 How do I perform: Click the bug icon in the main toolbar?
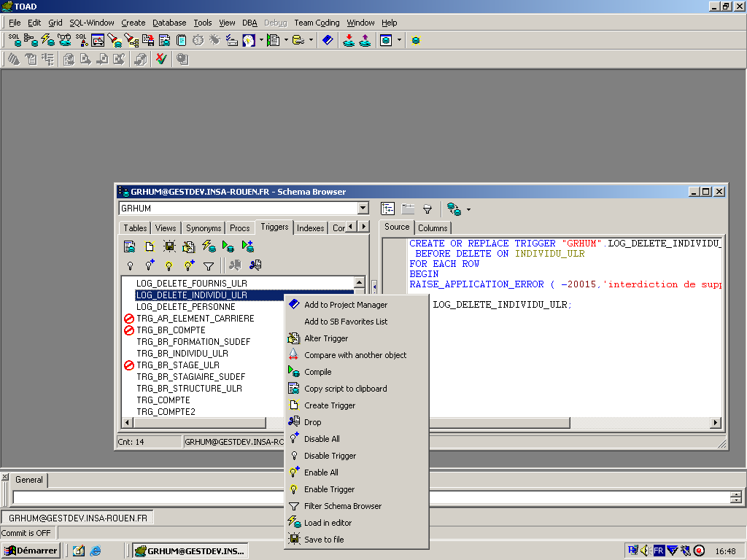point(215,41)
